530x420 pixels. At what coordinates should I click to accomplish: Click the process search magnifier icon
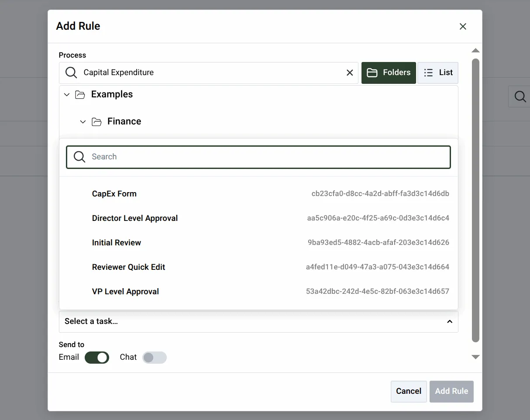point(71,72)
